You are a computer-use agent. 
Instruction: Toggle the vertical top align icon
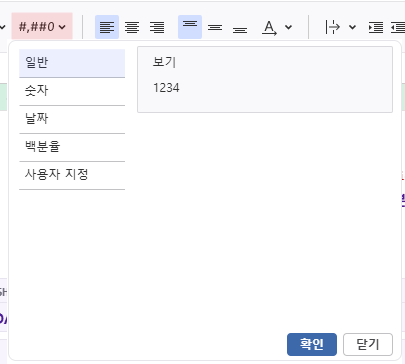(x=190, y=27)
